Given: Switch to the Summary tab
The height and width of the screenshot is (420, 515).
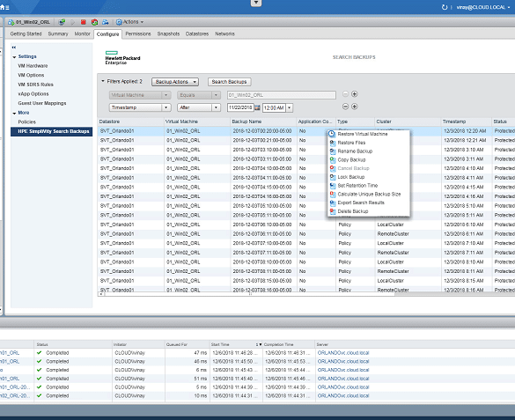Looking at the screenshot, I should pyautogui.click(x=58, y=33).
